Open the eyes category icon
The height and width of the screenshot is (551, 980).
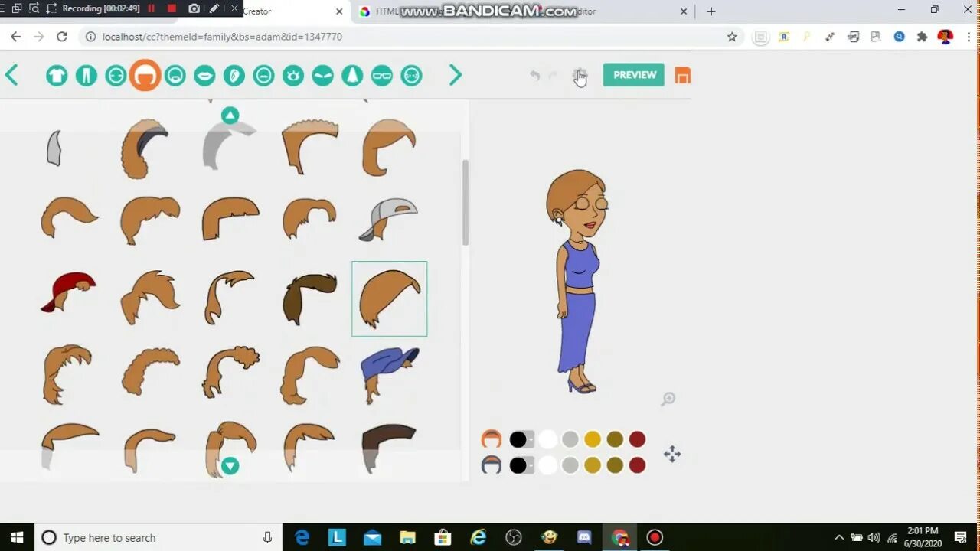(293, 75)
